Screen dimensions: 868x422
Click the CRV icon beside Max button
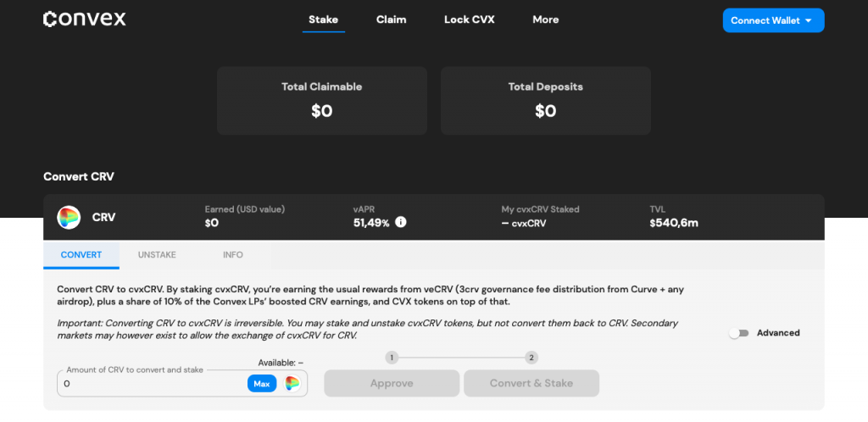[x=292, y=384]
